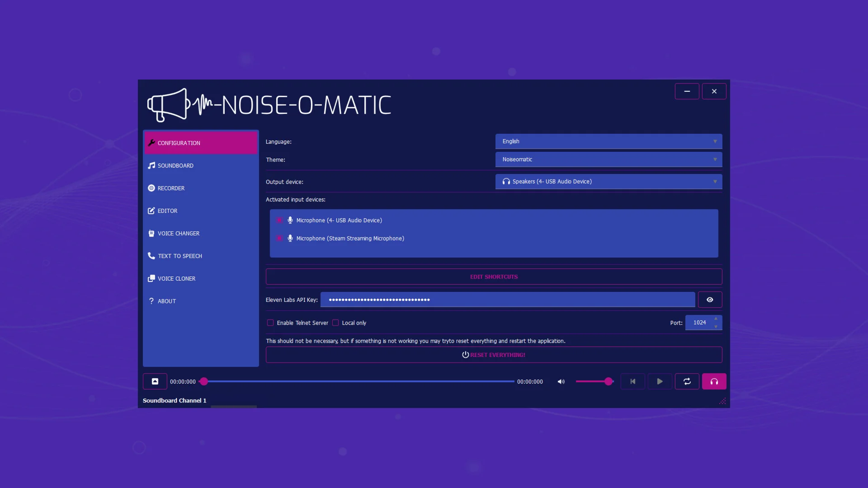
Task: Go to the Text To Speech page
Action: (x=179, y=256)
